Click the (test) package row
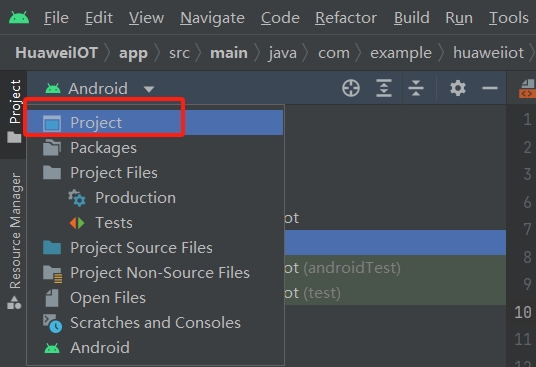Viewport: 536px width, 367px height. coord(395,293)
